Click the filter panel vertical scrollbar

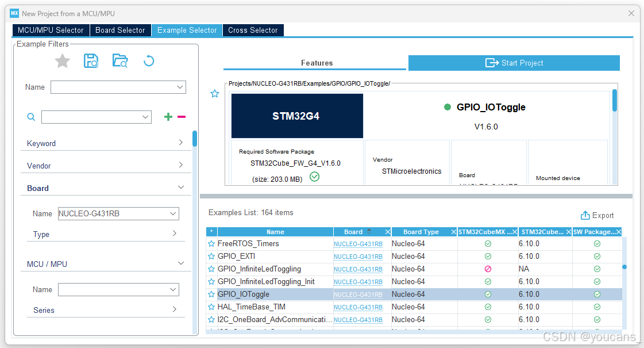(x=195, y=139)
